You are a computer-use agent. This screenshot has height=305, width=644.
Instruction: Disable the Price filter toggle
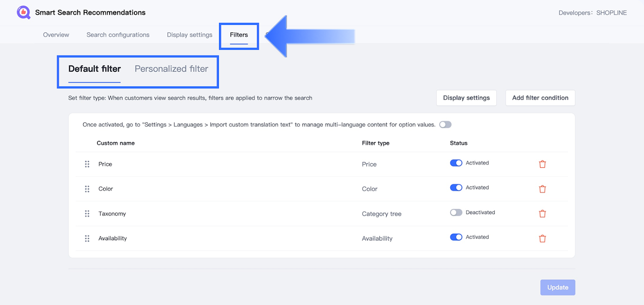click(456, 163)
